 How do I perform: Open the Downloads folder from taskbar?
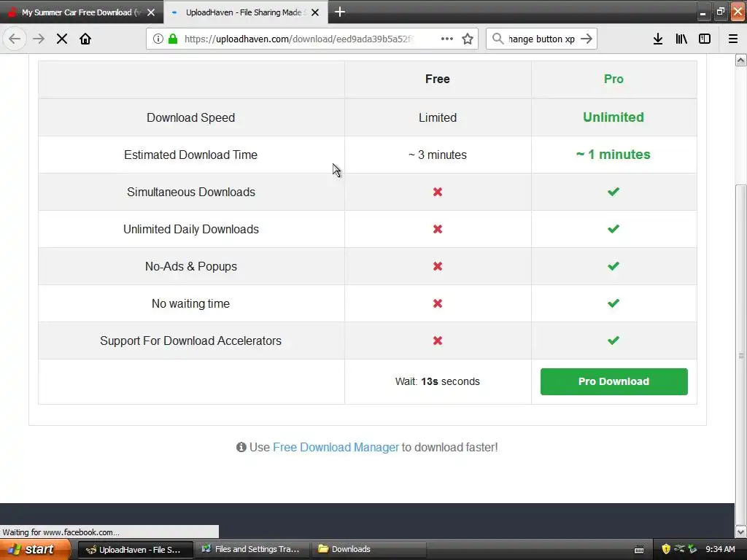click(368, 550)
